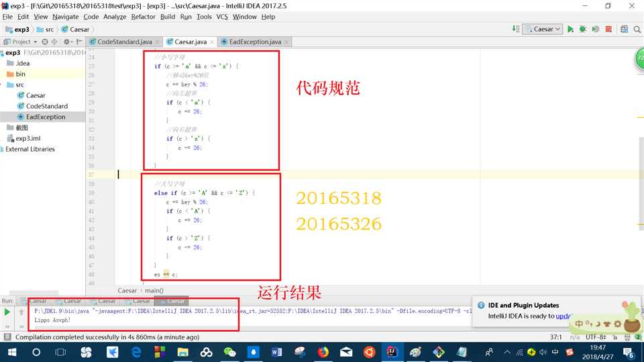Viewport: 644px width, 362px height.
Task: Open Firefox from taskbar
Action: coord(323,352)
